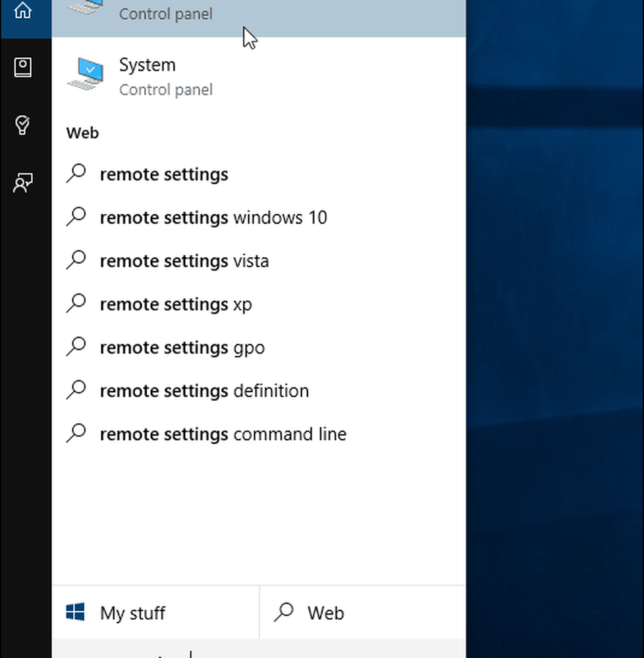Select 'remote settings definition' suggestion

(203, 391)
